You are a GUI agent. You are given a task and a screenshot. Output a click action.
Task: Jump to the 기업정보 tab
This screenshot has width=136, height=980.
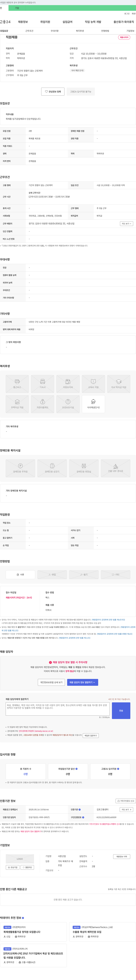click(x=130, y=31)
